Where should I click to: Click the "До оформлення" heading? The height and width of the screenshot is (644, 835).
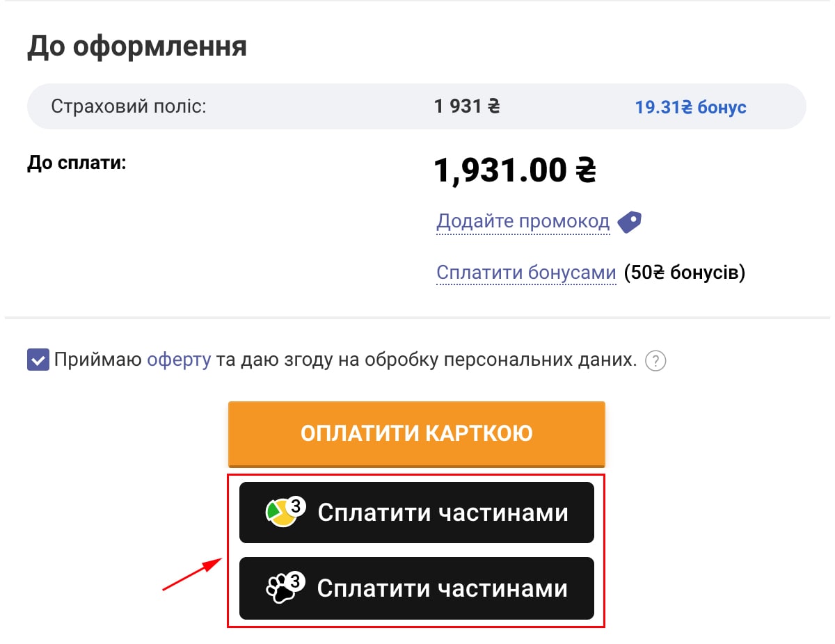[137, 47]
